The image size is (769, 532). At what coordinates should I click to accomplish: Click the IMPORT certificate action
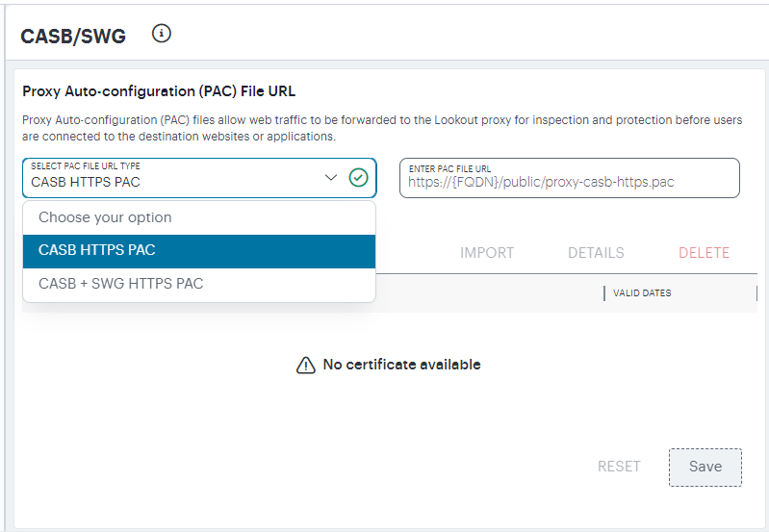(x=486, y=253)
